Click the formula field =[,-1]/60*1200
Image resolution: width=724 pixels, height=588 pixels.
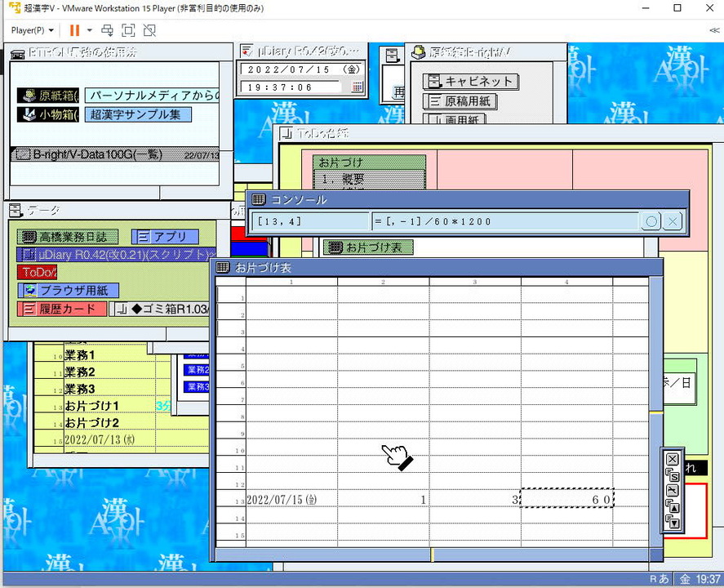point(505,221)
